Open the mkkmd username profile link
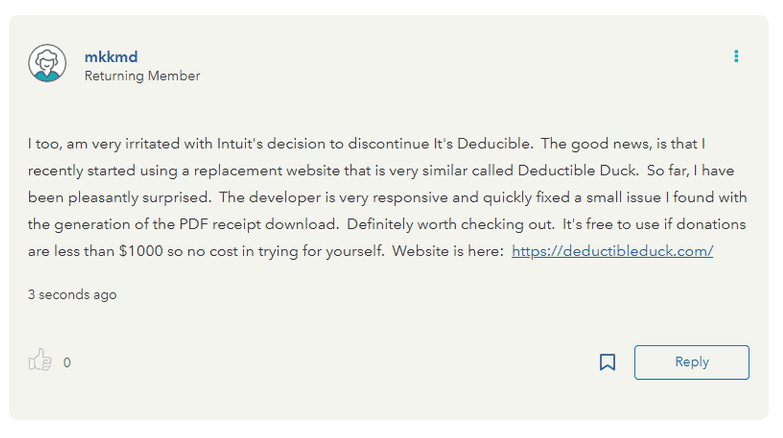783x438 pixels. pos(111,57)
